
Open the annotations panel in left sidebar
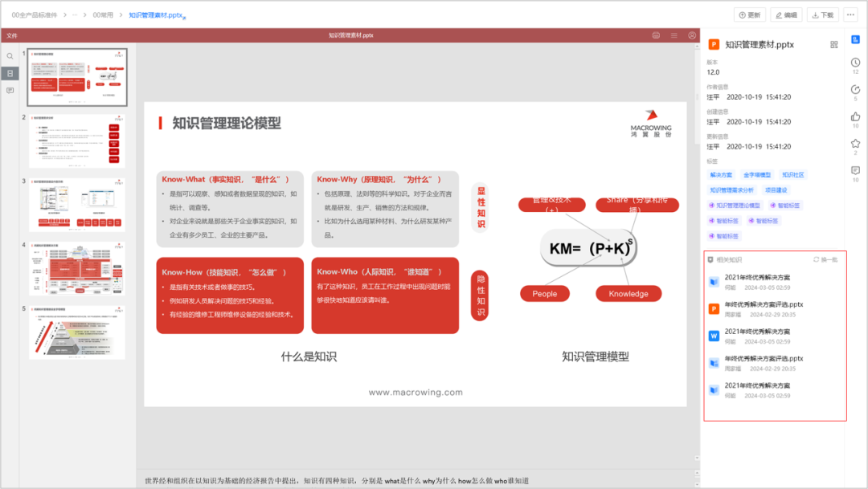(x=10, y=91)
